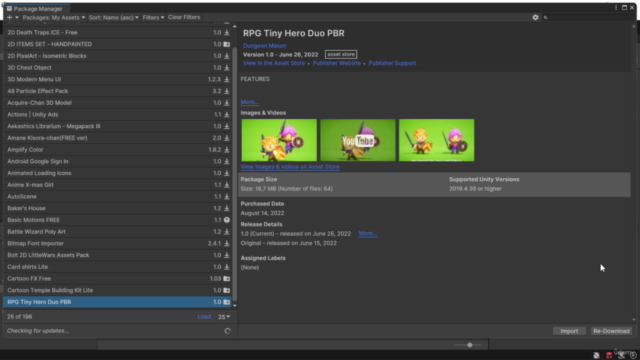Expand the Features More link
This screenshot has height=360, width=640.
250,102
